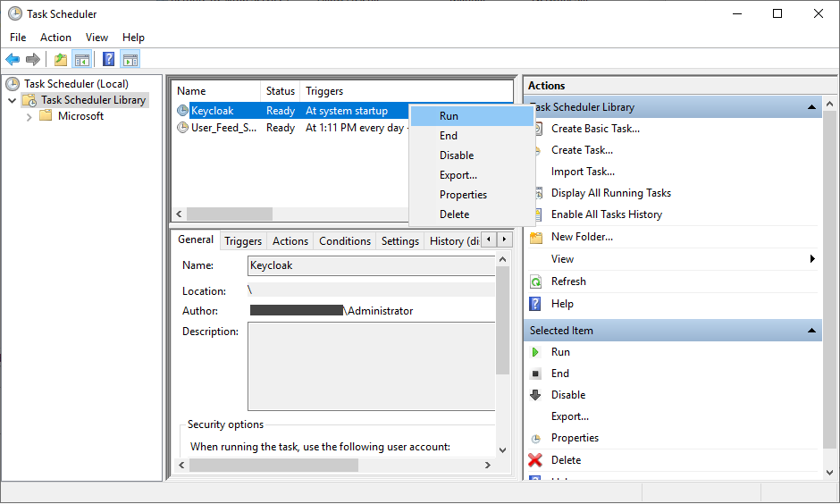
Task: Switch to the Actions tab
Action: pos(290,241)
